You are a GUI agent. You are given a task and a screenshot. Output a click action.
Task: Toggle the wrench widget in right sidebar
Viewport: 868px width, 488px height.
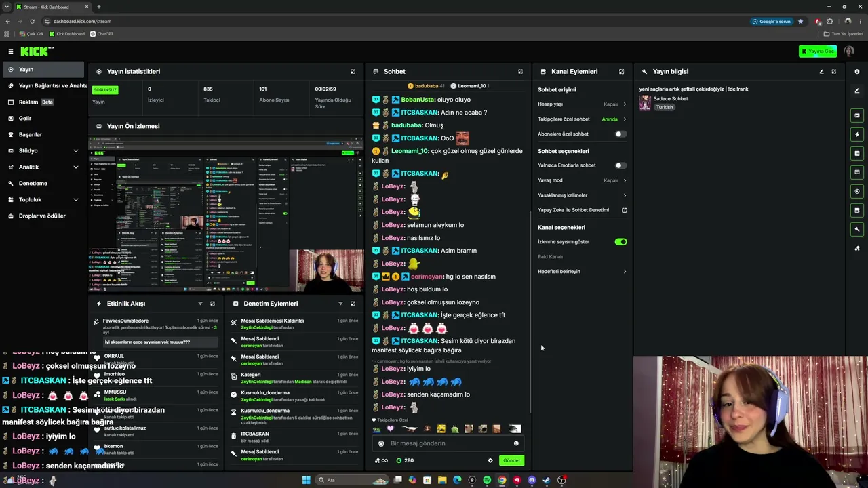click(x=857, y=229)
